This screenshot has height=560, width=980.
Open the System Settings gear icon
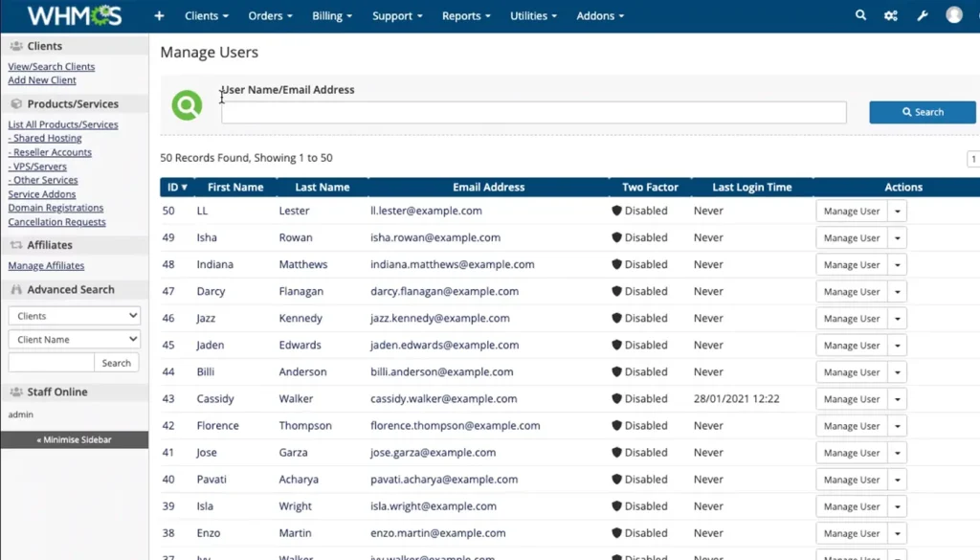pyautogui.click(x=892, y=15)
